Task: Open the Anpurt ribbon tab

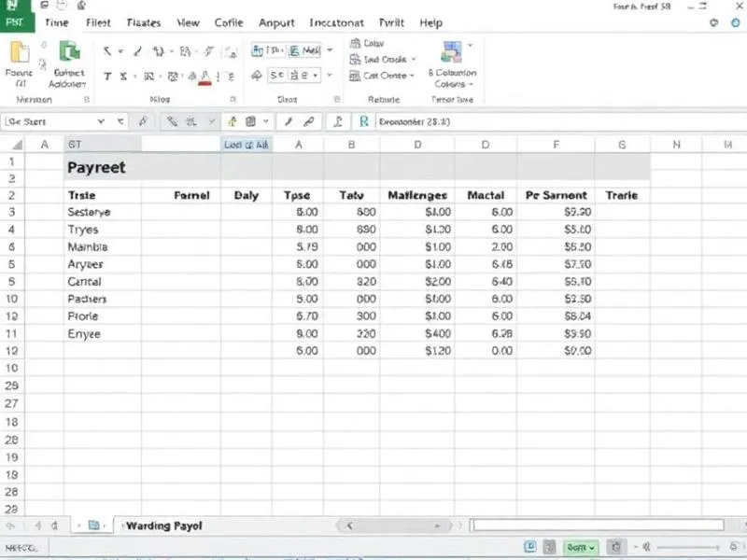Action: [x=276, y=22]
